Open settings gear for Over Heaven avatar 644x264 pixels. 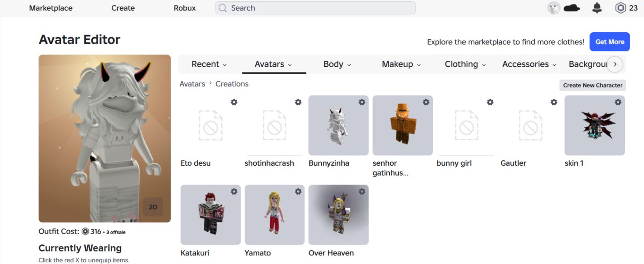pos(362,192)
